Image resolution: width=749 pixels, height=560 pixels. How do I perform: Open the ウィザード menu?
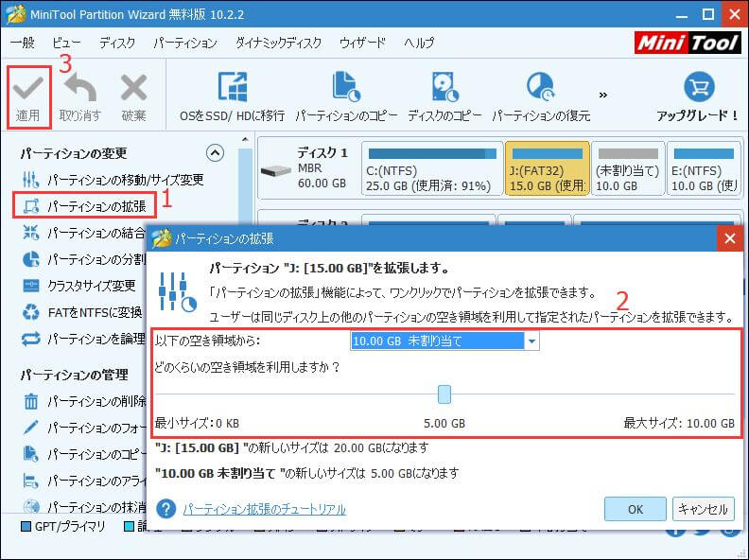pos(362,44)
